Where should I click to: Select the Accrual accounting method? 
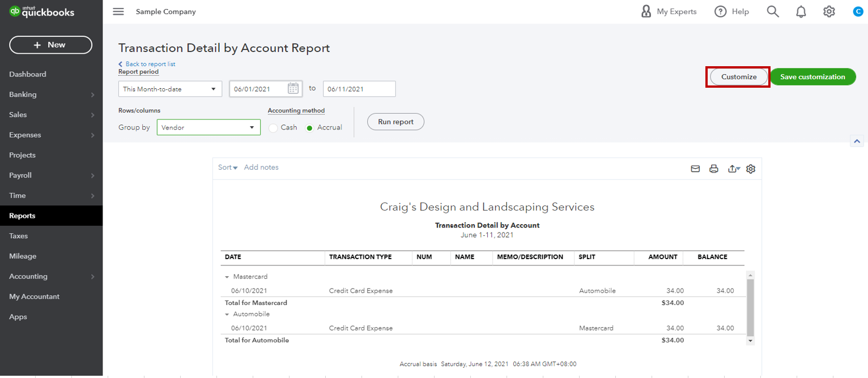click(309, 127)
